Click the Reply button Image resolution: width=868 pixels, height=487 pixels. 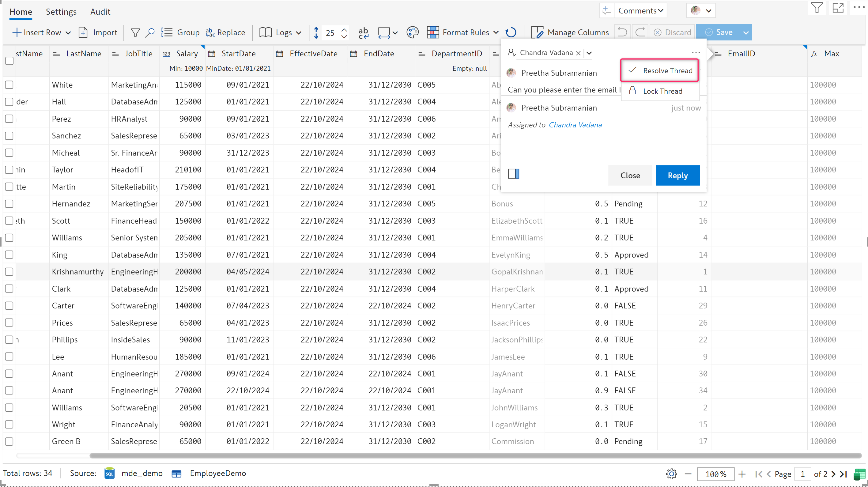click(x=677, y=176)
